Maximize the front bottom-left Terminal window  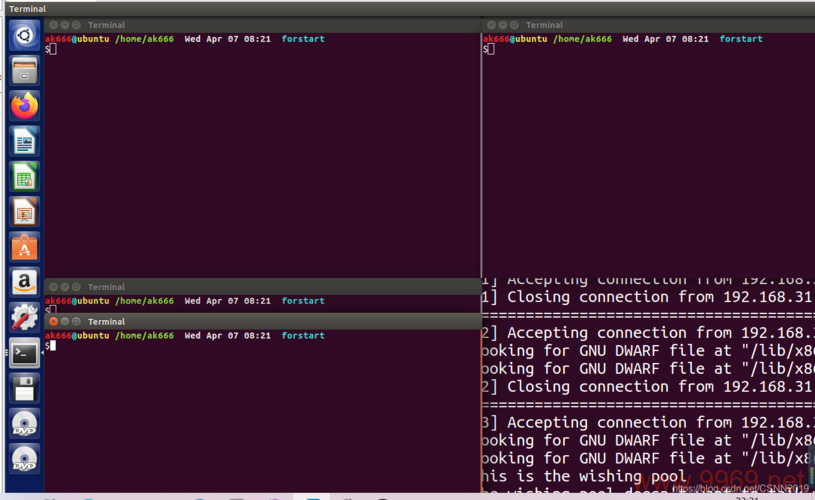pos(76,322)
